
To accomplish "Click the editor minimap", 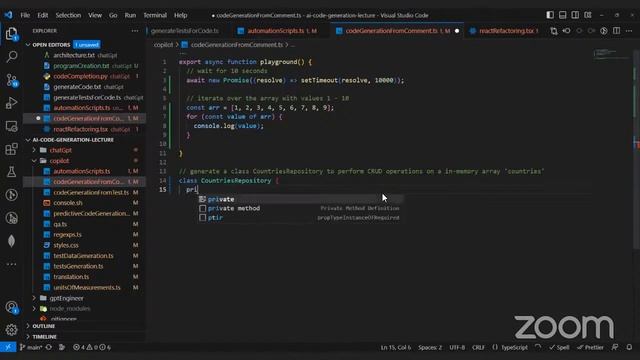I will (611, 54).
